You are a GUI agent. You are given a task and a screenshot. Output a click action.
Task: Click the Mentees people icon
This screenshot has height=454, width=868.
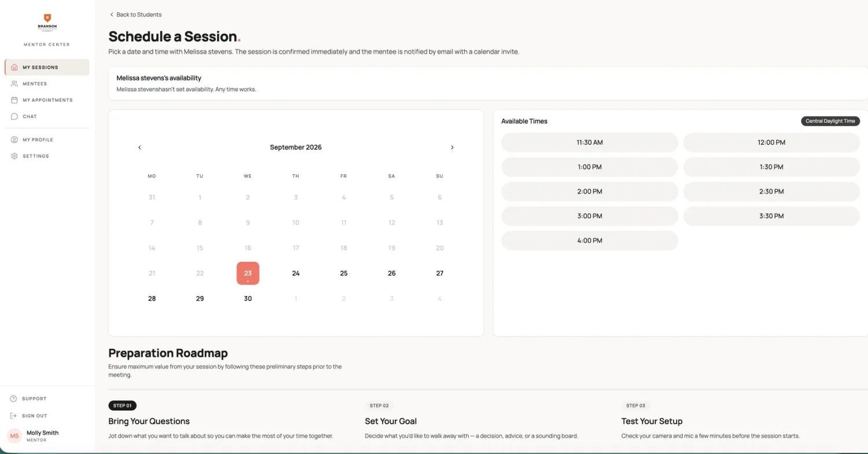click(x=14, y=83)
